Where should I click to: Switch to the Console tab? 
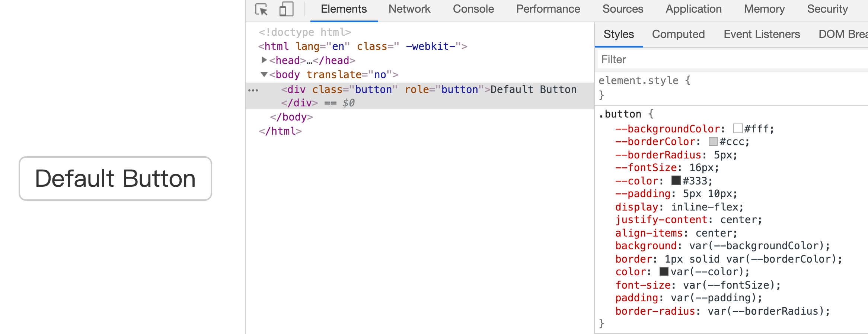(x=473, y=9)
